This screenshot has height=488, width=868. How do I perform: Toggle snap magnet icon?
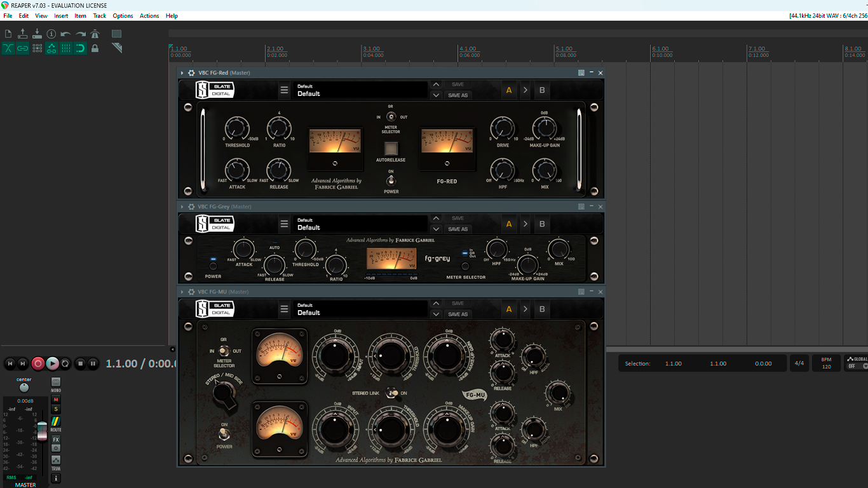tap(81, 48)
